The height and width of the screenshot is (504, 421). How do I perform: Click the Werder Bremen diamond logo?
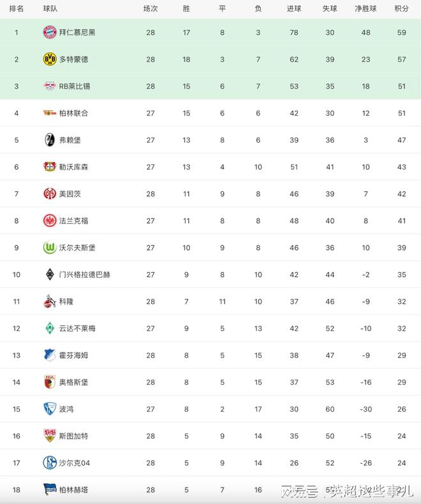[x=50, y=328]
